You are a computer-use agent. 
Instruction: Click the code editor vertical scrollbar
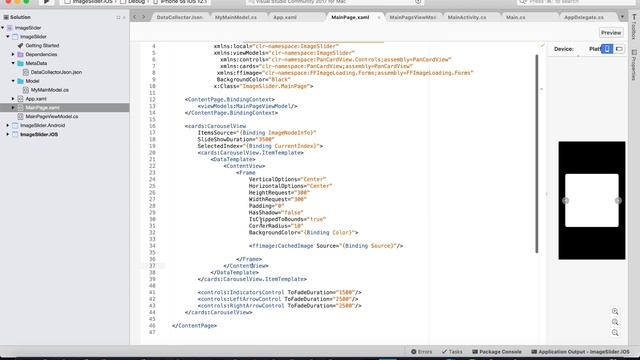537,153
